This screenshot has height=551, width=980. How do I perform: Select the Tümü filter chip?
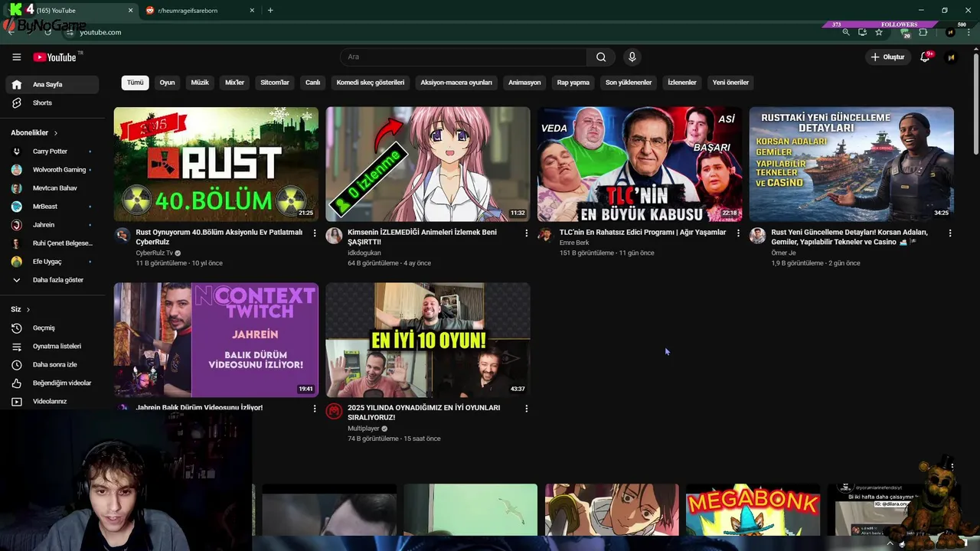pyautogui.click(x=136, y=83)
